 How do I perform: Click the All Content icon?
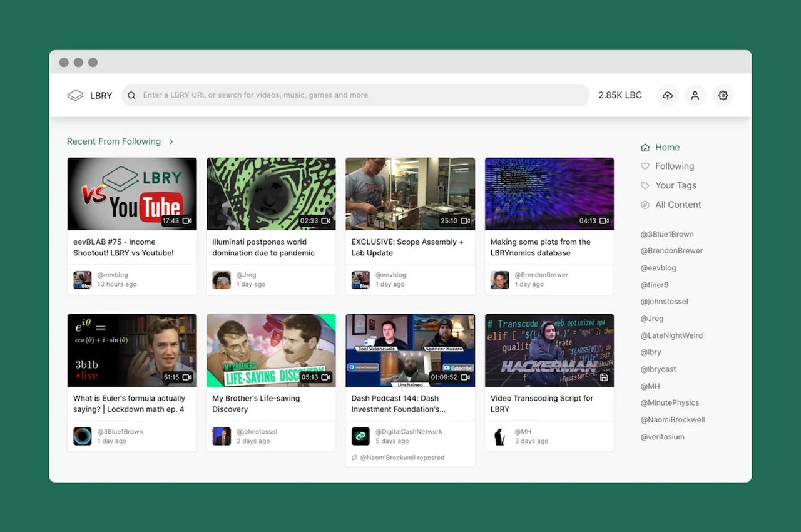tap(645, 205)
